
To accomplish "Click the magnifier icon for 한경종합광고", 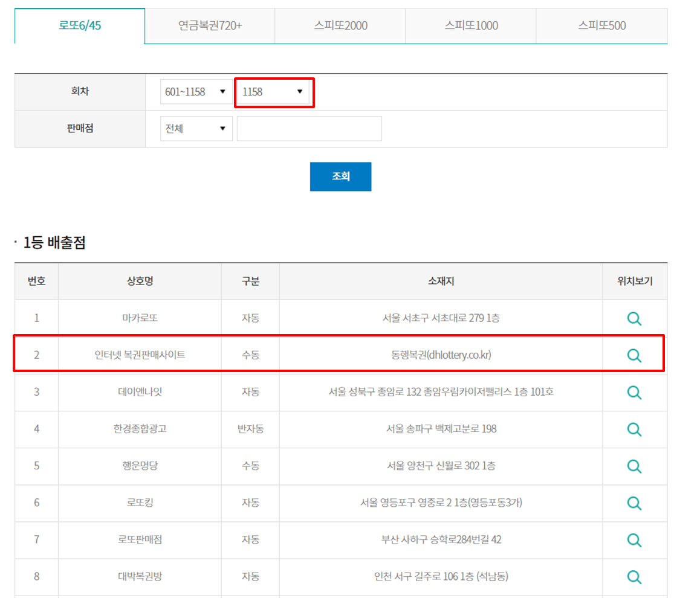I will 634,429.
